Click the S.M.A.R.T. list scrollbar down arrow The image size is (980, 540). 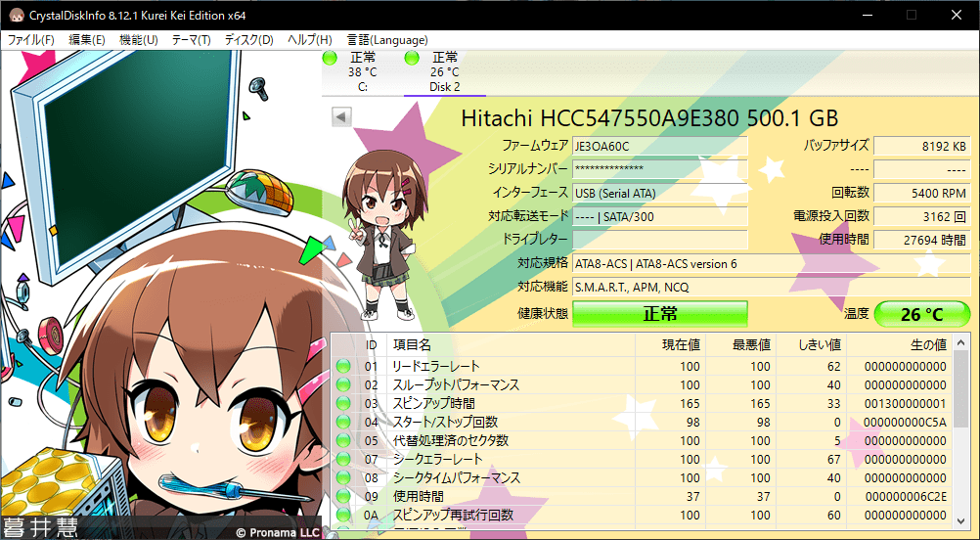click(x=960, y=520)
